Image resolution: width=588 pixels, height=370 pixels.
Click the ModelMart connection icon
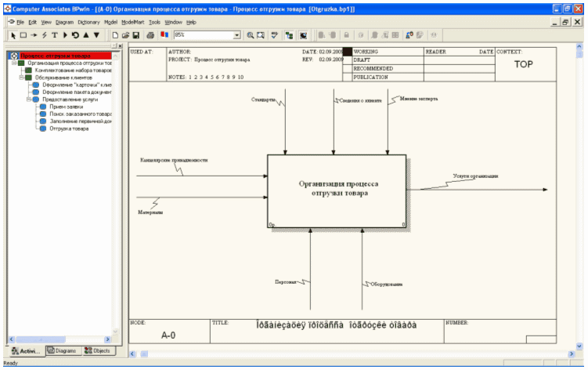(303, 35)
